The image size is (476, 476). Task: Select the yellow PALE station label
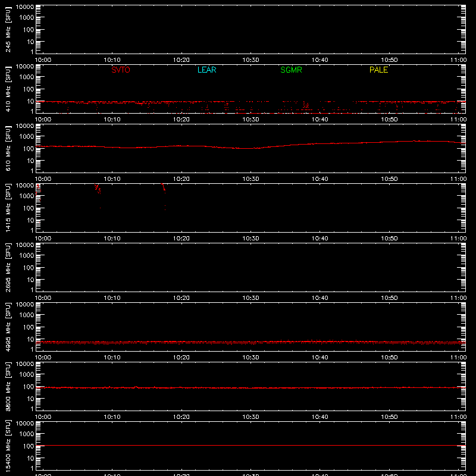coord(378,70)
